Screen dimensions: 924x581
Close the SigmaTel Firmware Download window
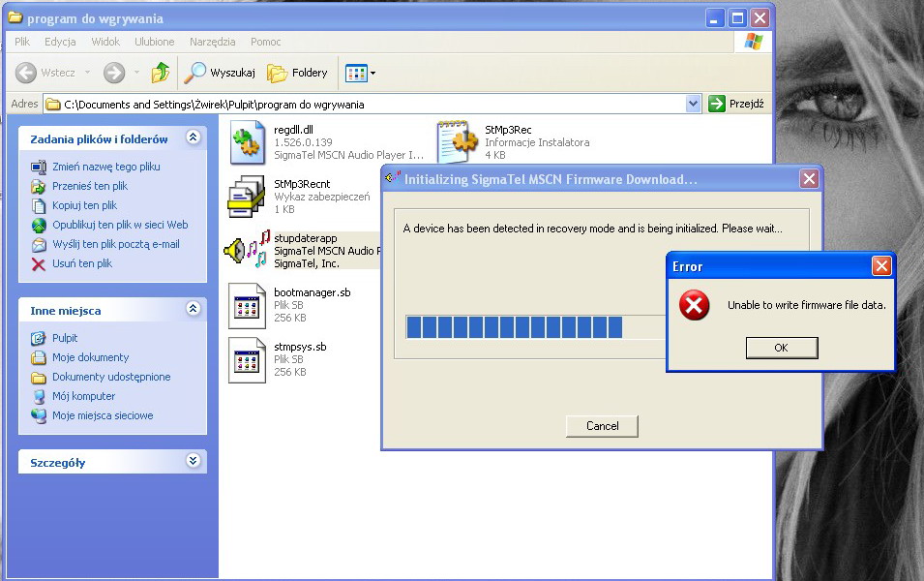[x=809, y=179]
